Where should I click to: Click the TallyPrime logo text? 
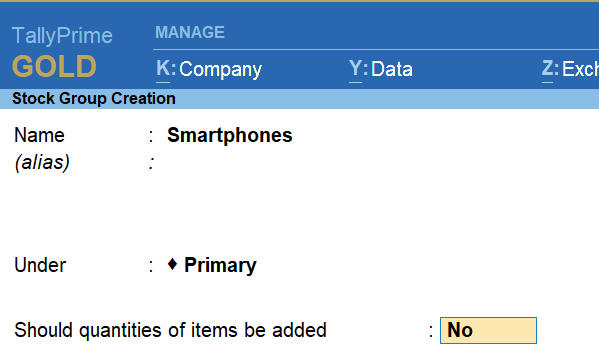(62, 36)
